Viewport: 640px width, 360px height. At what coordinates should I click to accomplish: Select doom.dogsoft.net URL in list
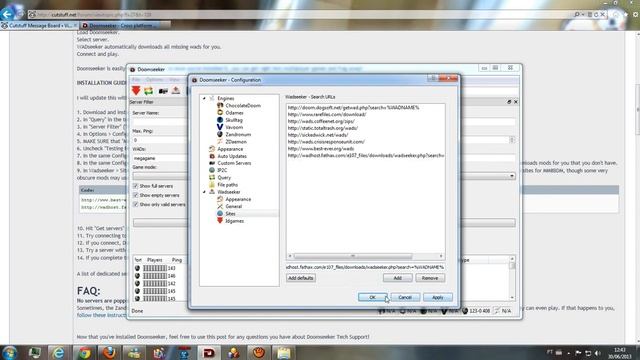click(x=353, y=108)
